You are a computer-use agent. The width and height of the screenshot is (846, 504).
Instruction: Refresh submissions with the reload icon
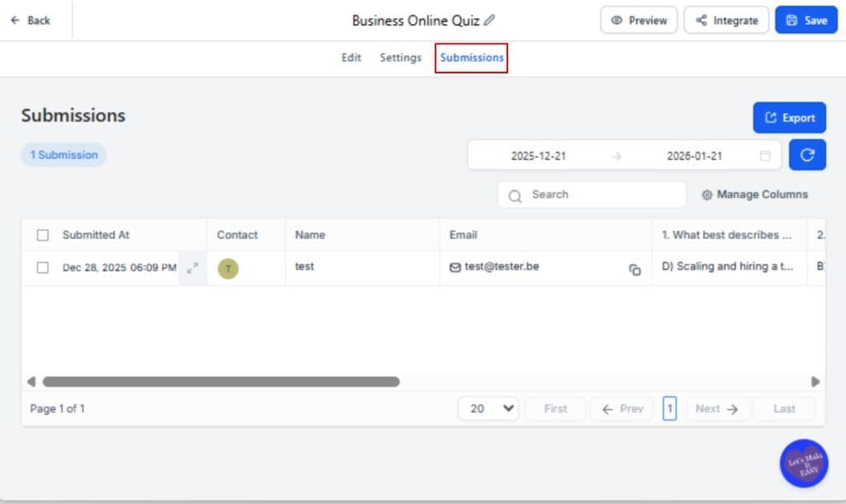pos(807,155)
